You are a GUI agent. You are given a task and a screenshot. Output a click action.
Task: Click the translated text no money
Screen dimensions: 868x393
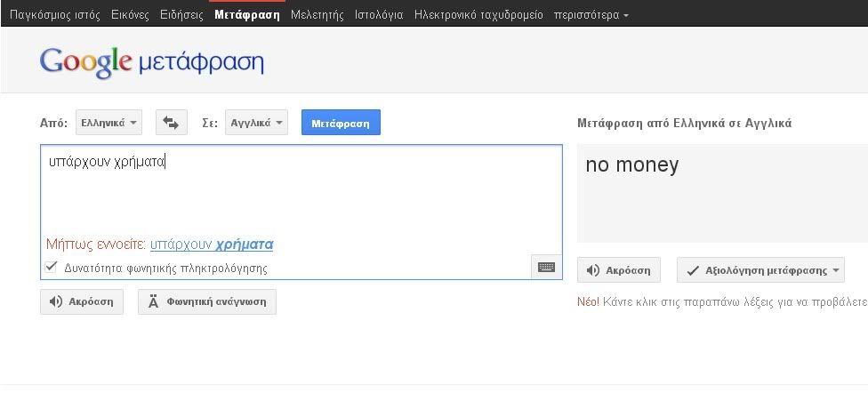click(x=631, y=164)
